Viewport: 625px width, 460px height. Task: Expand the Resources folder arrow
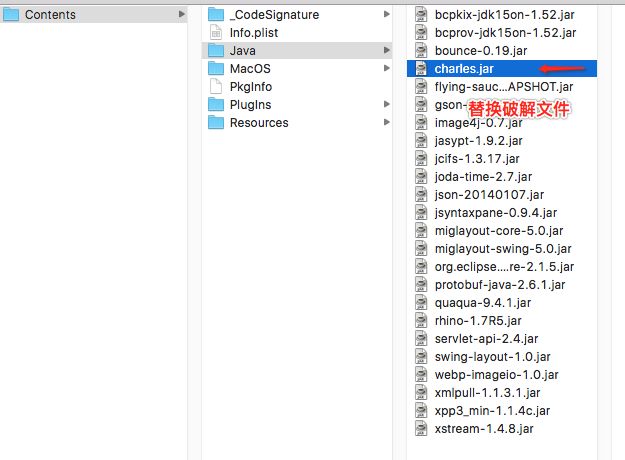coord(386,122)
